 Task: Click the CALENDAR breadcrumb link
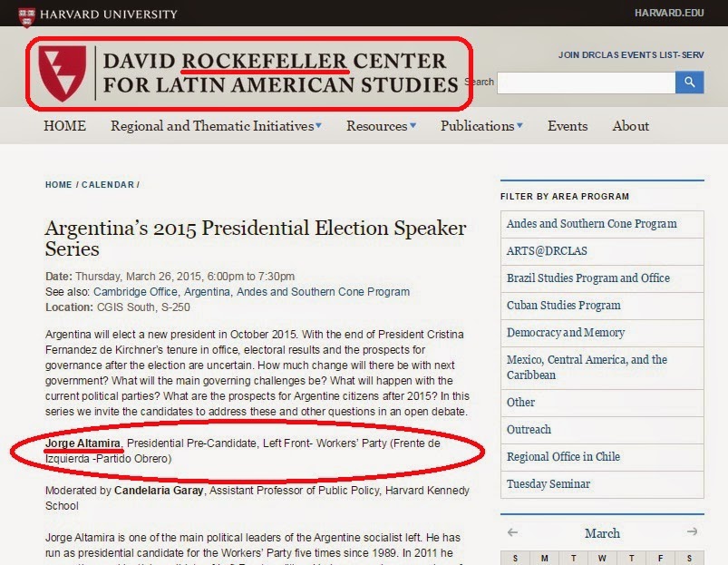(x=108, y=185)
